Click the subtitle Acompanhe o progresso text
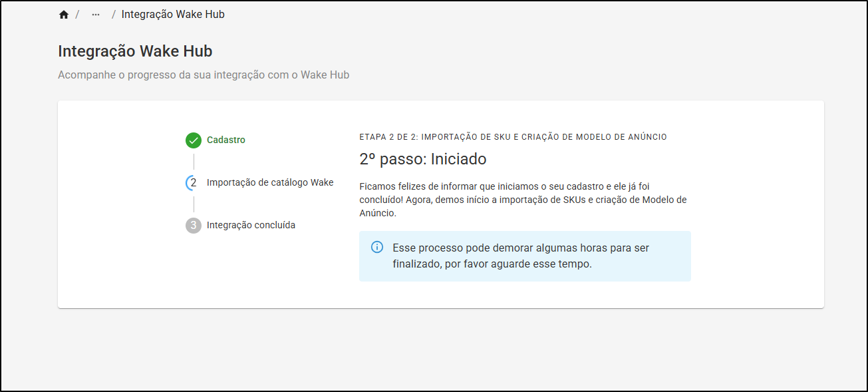The image size is (868, 392). (x=204, y=75)
